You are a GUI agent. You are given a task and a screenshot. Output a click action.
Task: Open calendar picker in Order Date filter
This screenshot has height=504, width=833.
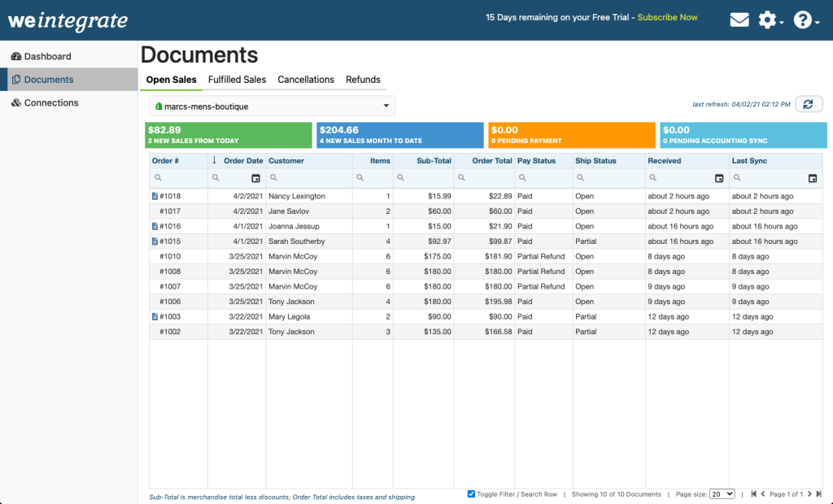point(255,178)
